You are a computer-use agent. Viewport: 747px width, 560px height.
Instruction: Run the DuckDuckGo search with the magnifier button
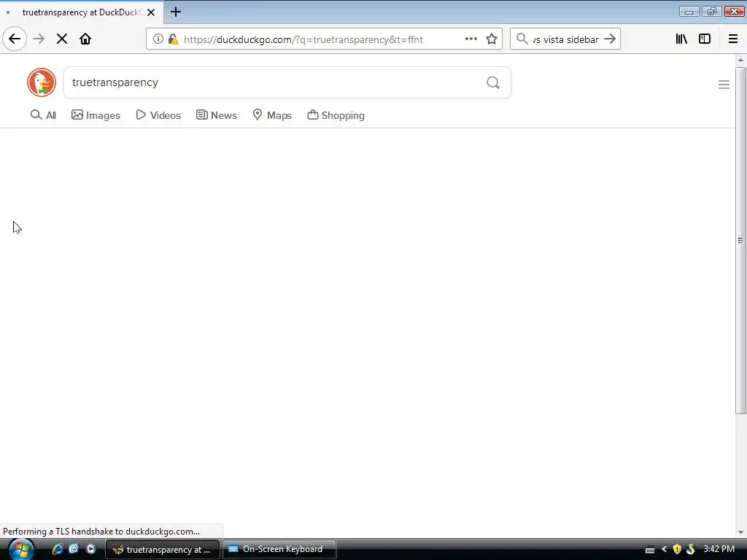coord(493,82)
